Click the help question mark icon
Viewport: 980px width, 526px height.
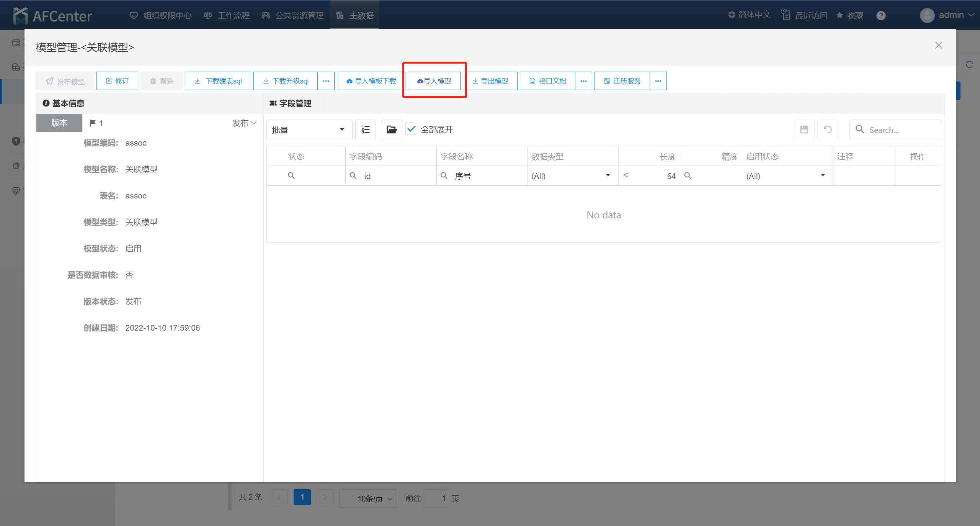[881, 16]
